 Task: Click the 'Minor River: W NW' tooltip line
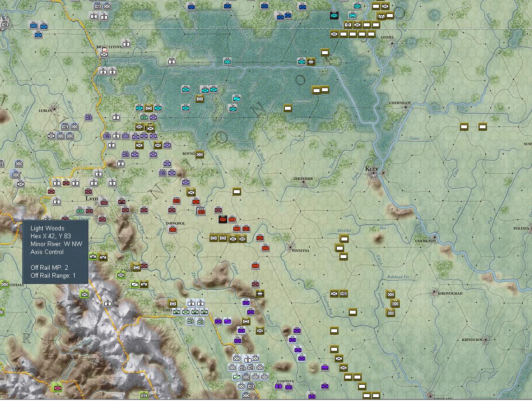pyautogui.click(x=56, y=244)
